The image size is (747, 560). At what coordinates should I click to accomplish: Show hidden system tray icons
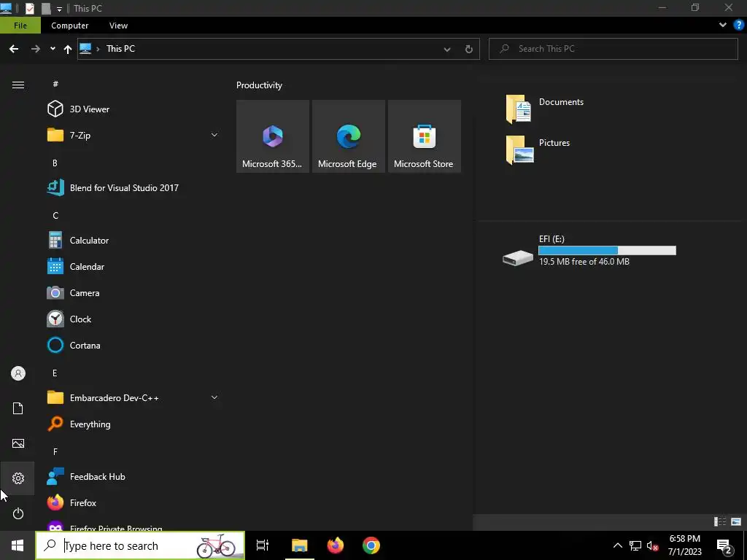pyautogui.click(x=617, y=545)
